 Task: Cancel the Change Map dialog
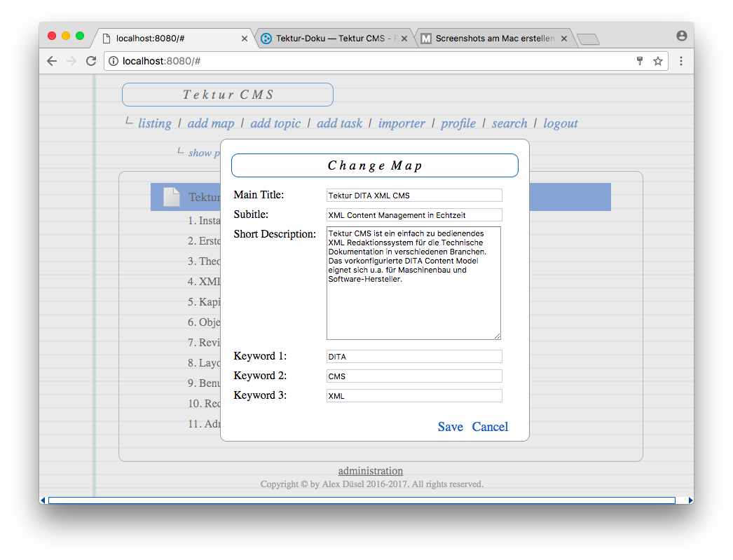[x=490, y=427]
